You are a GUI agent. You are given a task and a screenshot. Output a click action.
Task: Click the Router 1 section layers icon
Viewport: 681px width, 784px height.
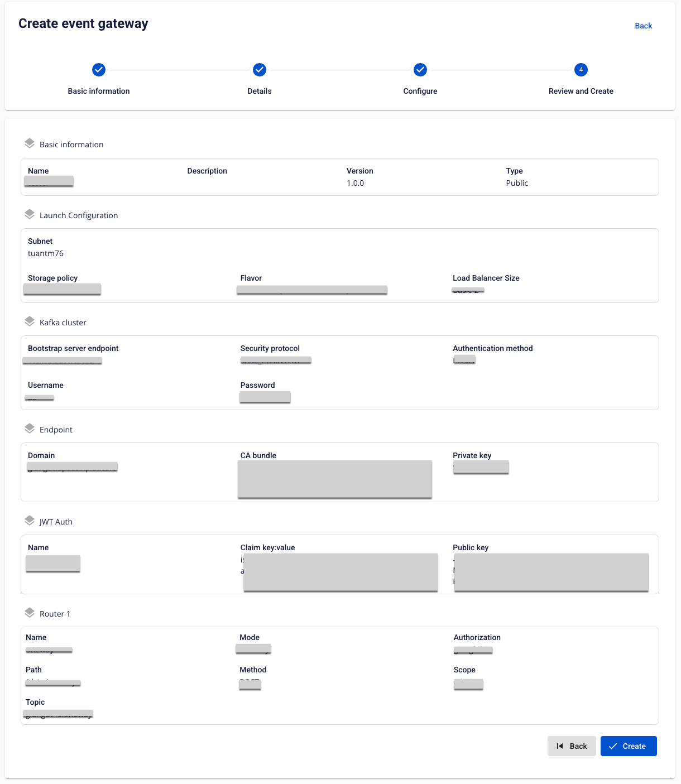coord(30,613)
